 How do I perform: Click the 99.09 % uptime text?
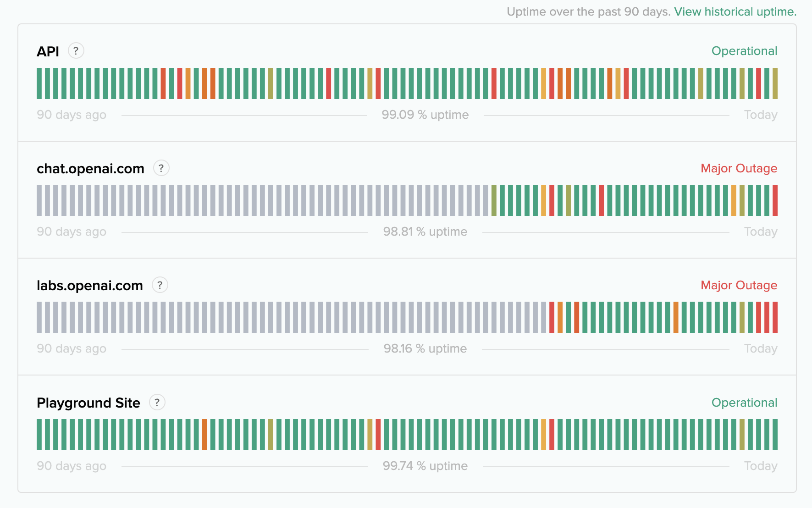[x=425, y=115]
